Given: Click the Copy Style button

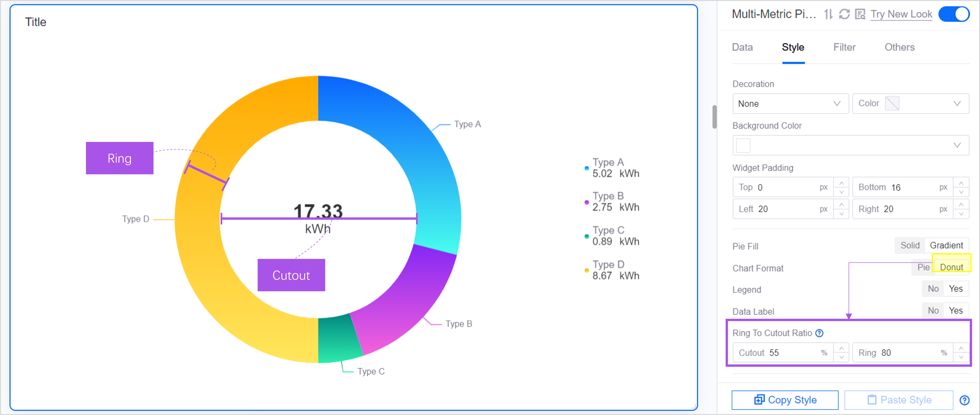Looking at the screenshot, I should [785, 400].
